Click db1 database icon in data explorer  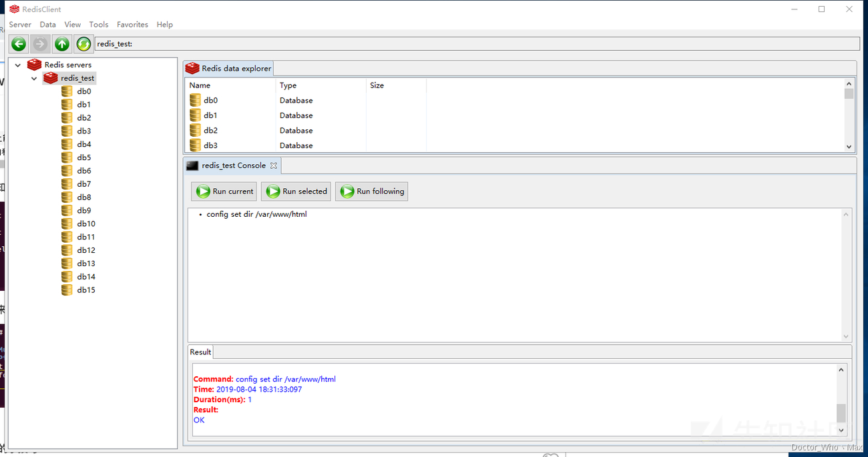[x=195, y=115]
